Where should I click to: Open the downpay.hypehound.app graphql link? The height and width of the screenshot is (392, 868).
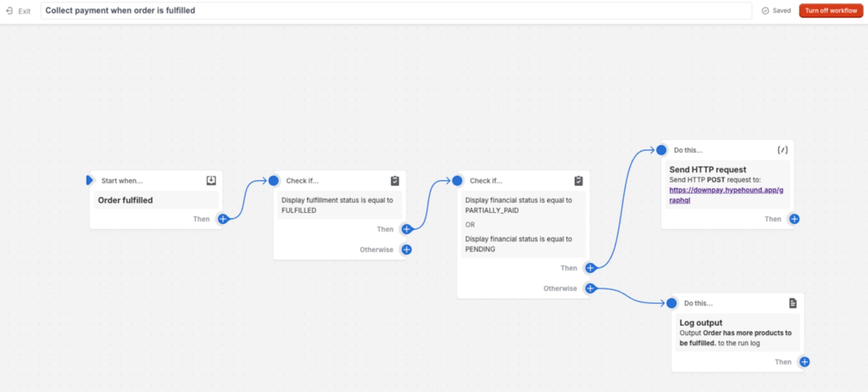[726, 190]
